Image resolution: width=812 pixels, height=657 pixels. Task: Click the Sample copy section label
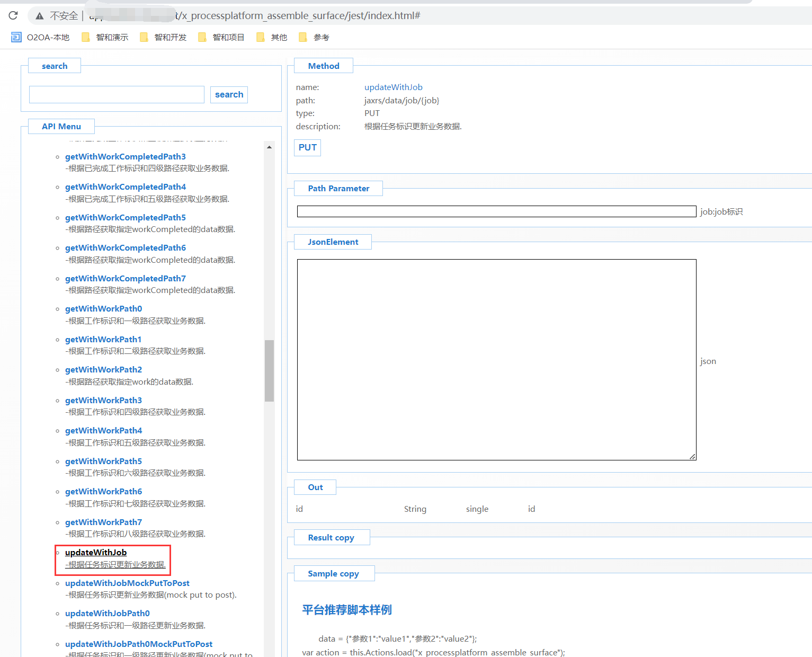(334, 573)
